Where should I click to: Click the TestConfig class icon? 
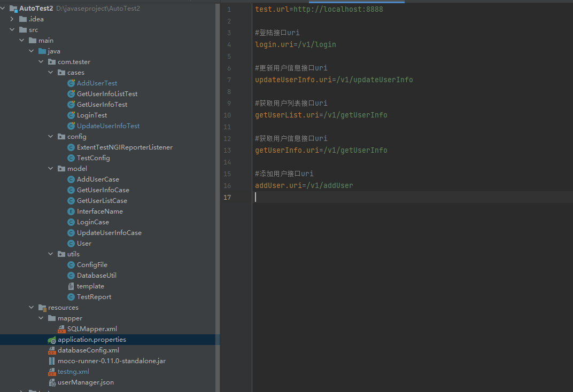(71, 158)
